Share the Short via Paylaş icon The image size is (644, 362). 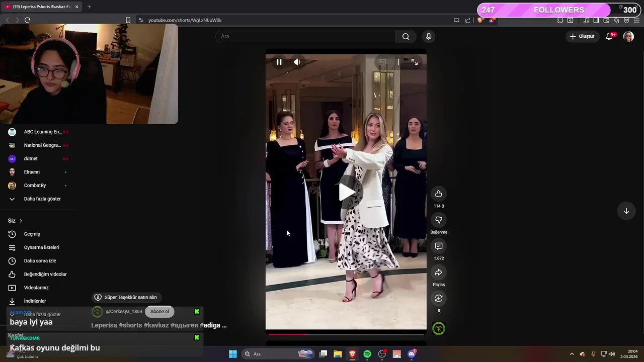pos(439,272)
